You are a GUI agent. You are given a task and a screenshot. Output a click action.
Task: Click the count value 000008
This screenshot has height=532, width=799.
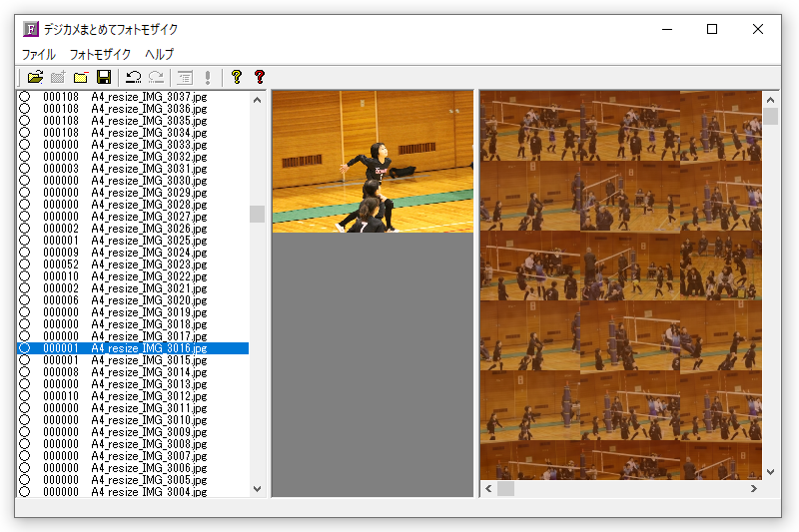pyautogui.click(x=61, y=372)
